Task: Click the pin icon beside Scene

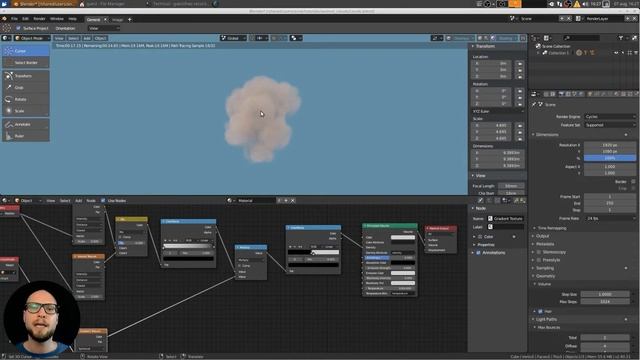Action: click(x=534, y=104)
